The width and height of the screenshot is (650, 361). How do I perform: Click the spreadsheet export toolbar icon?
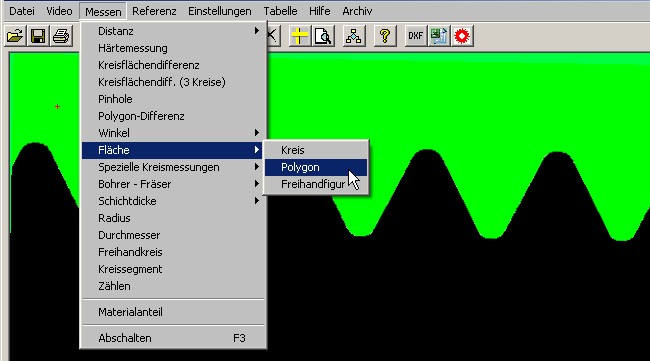tap(439, 36)
